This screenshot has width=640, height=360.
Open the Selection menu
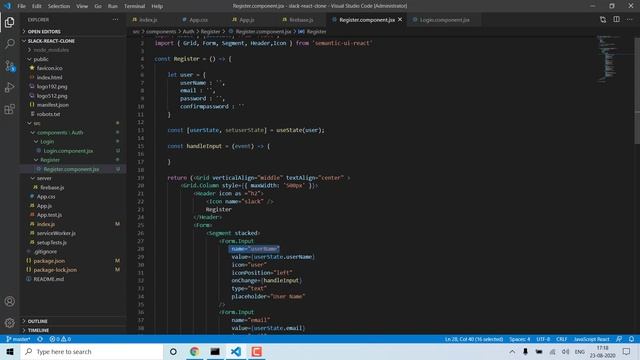59,6
